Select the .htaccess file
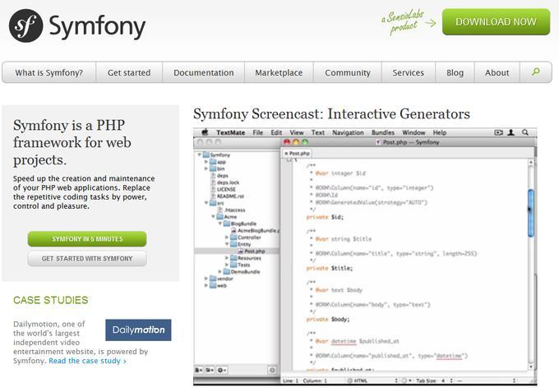Screen dimensions: 559x392 click(x=231, y=210)
